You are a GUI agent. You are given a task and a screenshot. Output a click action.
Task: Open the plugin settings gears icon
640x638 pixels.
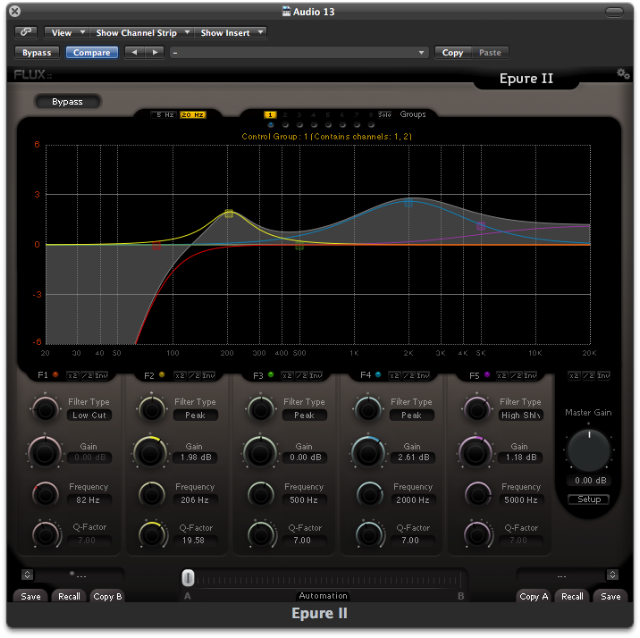pyautogui.click(x=623, y=74)
